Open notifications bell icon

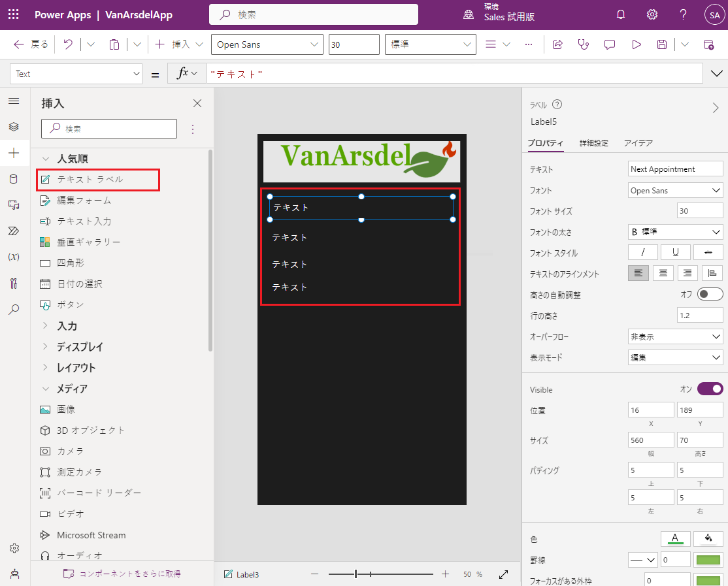tap(621, 14)
